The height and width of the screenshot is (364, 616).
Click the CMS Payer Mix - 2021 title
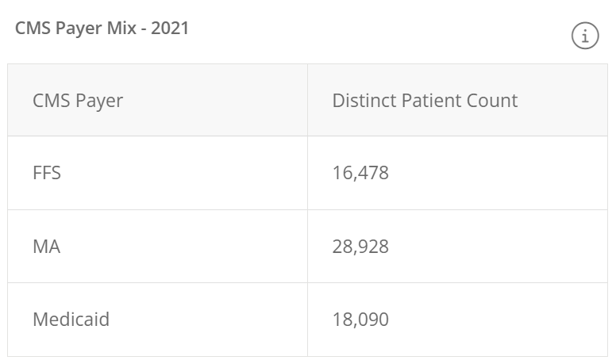click(102, 29)
